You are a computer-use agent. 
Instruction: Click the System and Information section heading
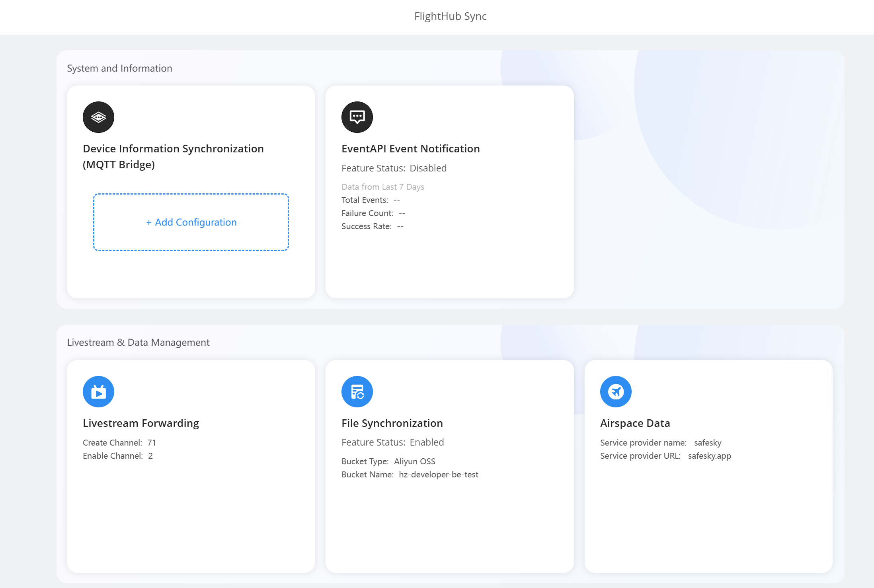coord(119,68)
